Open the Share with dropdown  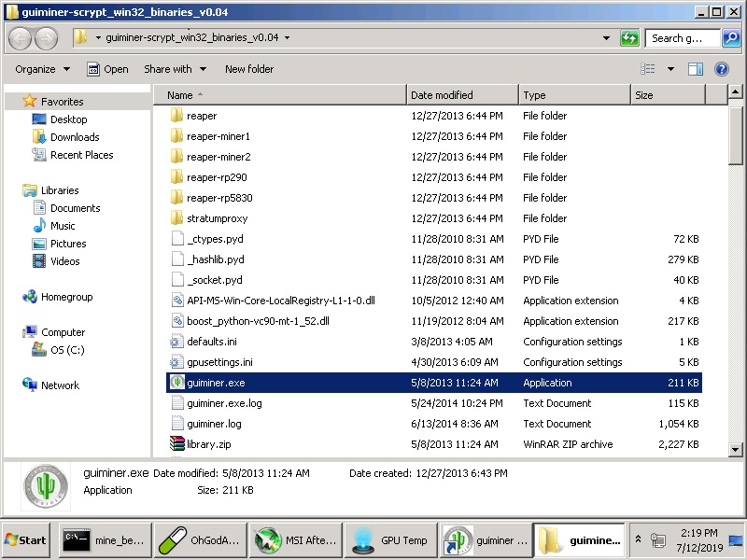click(x=176, y=69)
